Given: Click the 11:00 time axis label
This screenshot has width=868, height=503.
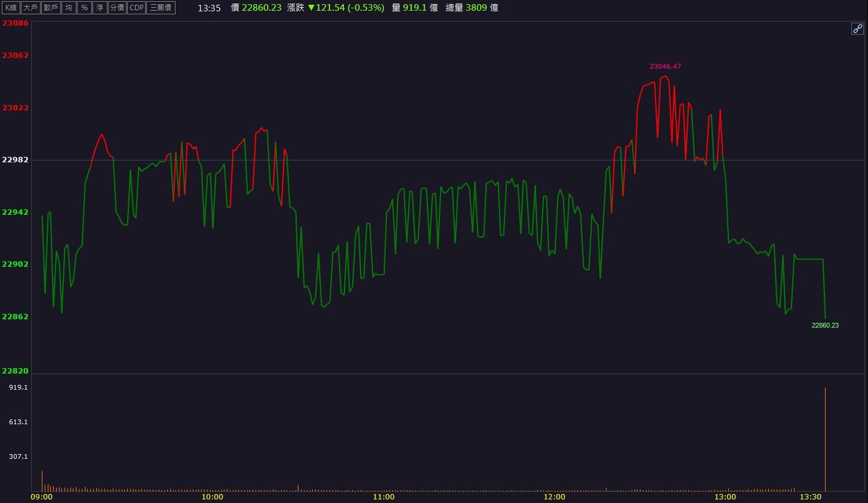Looking at the screenshot, I should point(383,496).
